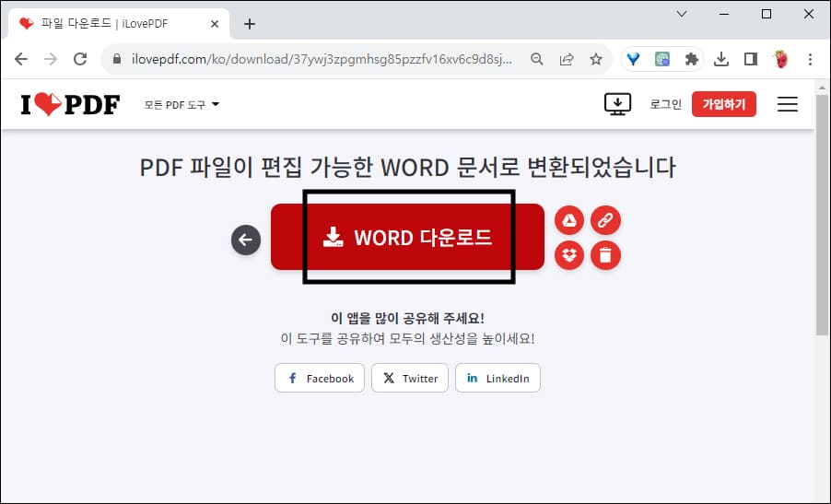Open a new tab with plus button
This screenshot has width=831, height=504.
click(250, 24)
